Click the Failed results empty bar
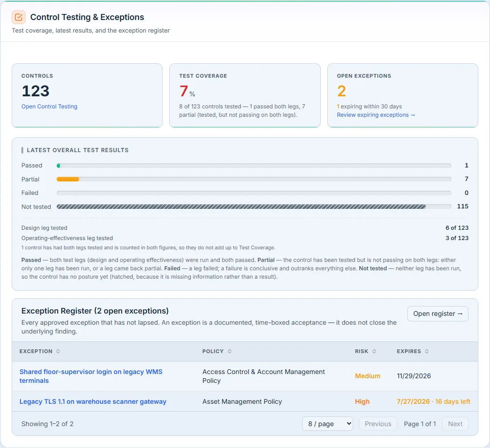This screenshot has width=490, height=448. click(x=254, y=193)
